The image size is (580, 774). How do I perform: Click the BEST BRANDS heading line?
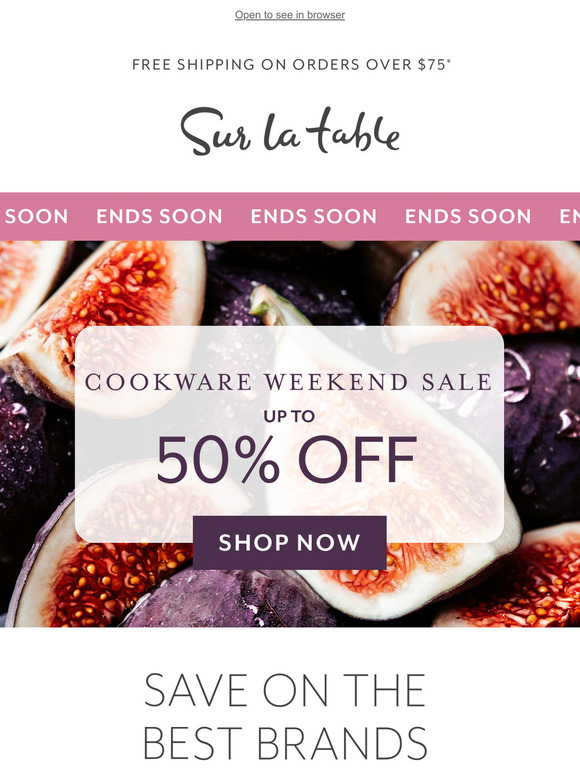pyautogui.click(x=285, y=742)
